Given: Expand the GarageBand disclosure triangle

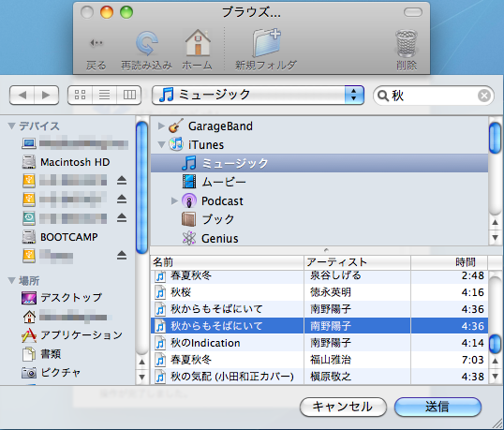Looking at the screenshot, I should pos(161,126).
